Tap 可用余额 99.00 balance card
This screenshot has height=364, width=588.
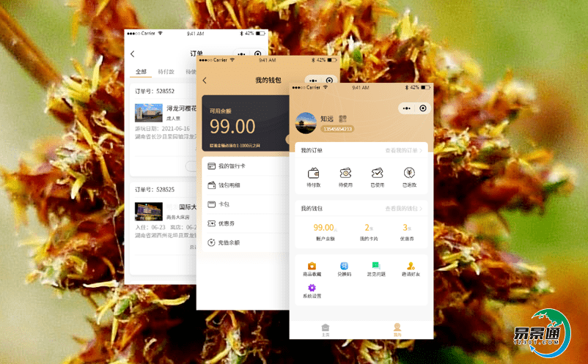(246, 123)
